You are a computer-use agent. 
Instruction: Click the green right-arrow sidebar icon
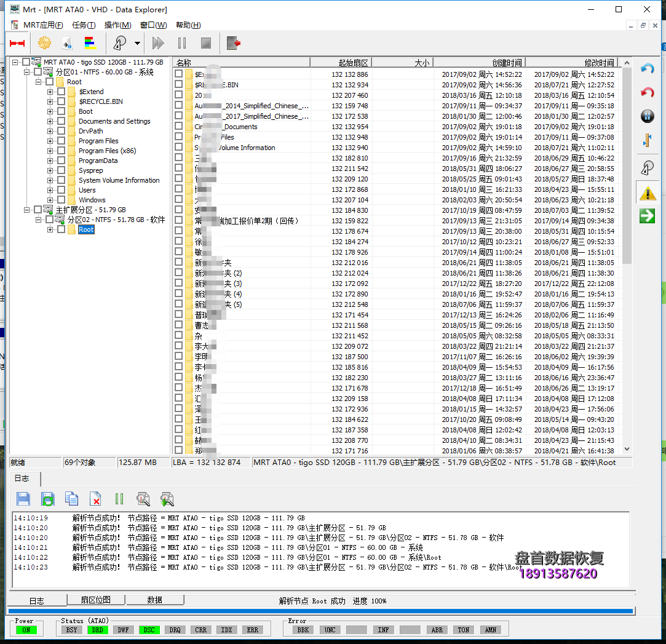(x=647, y=216)
